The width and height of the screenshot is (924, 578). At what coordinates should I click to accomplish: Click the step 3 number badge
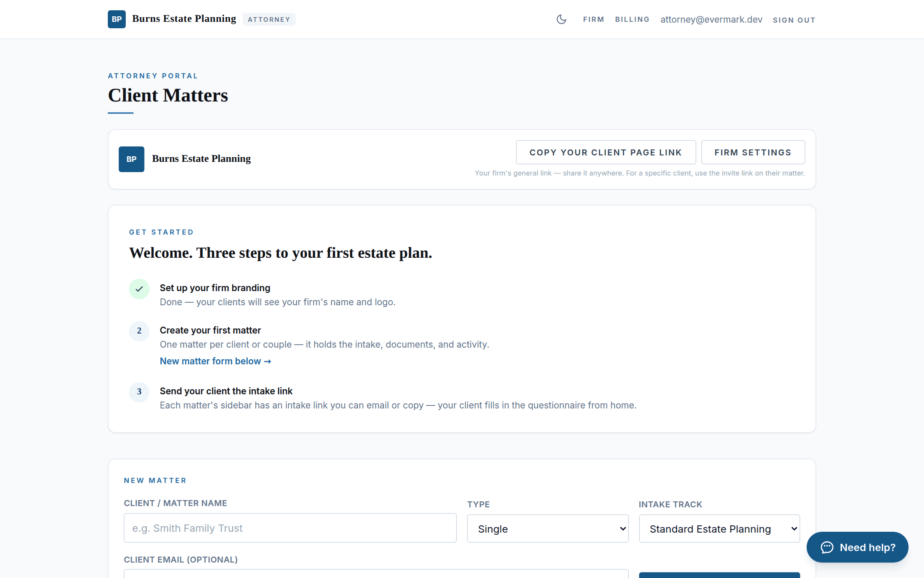point(139,392)
